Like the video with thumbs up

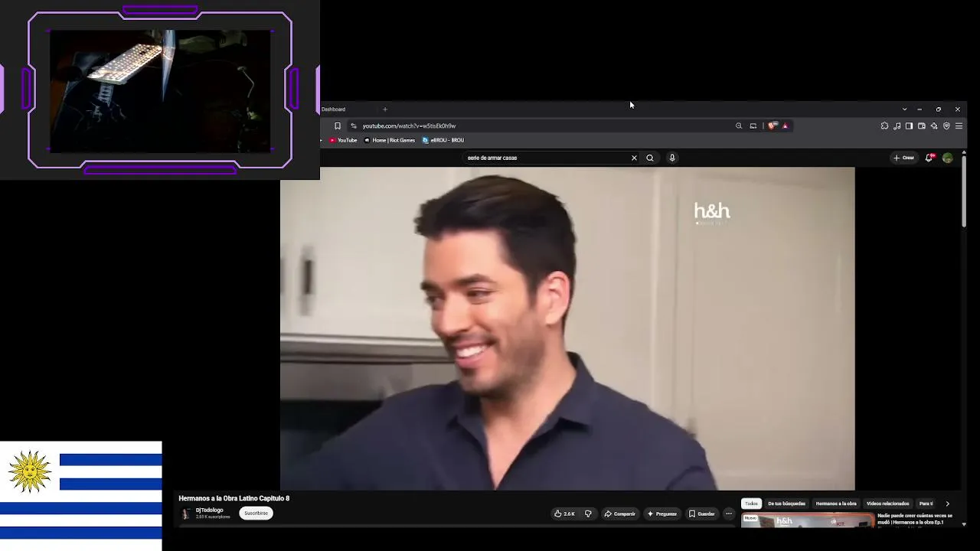[565, 514]
